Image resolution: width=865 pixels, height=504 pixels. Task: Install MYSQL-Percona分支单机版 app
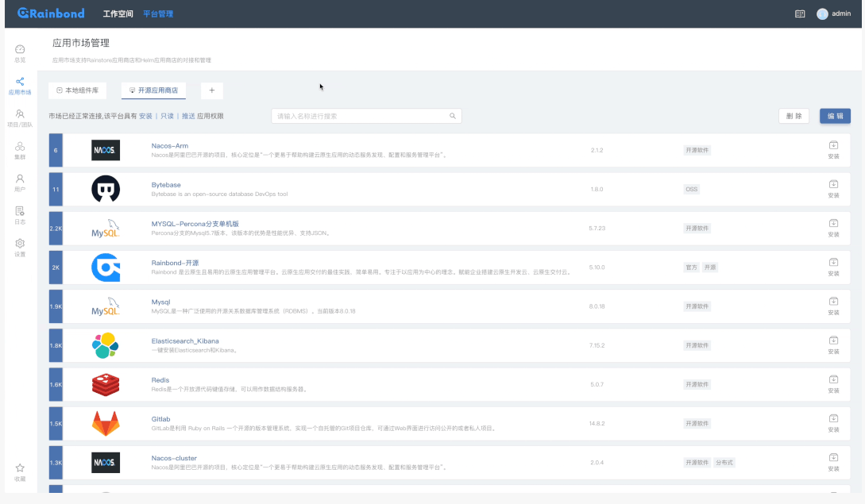coord(833,228)
